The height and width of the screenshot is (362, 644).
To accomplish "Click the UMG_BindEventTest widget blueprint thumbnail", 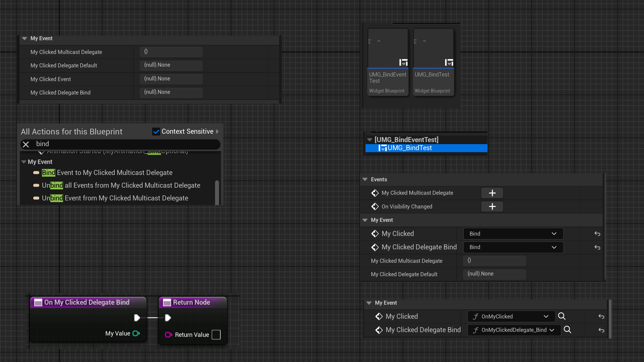I will (388, 49).
